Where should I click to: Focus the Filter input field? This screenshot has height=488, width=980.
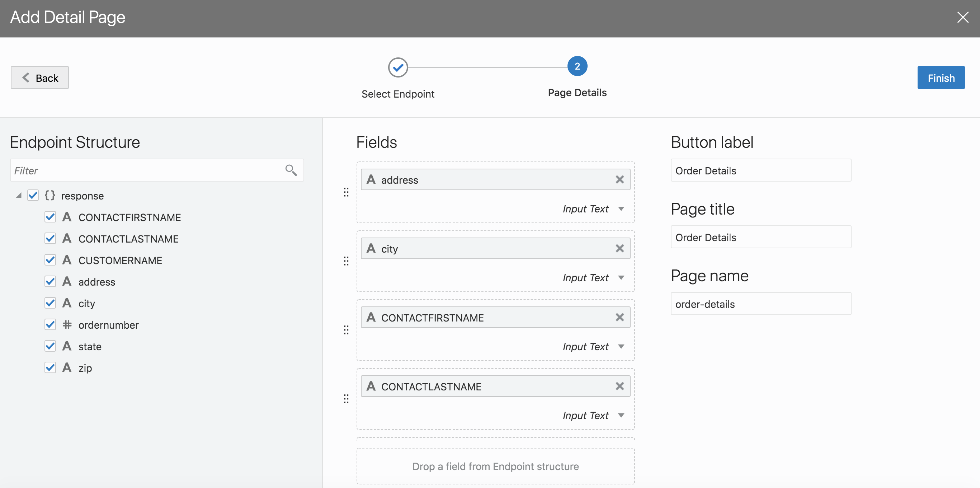(x=157, y=170)
